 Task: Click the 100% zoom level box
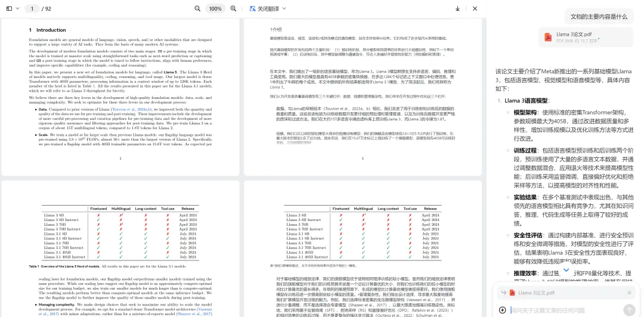(x=215, y=9)
